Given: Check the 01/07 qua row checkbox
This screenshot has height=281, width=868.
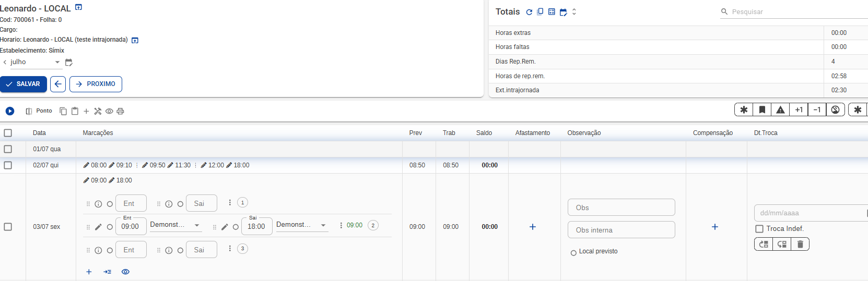Looking at the screenshot, I should (8, 149).
